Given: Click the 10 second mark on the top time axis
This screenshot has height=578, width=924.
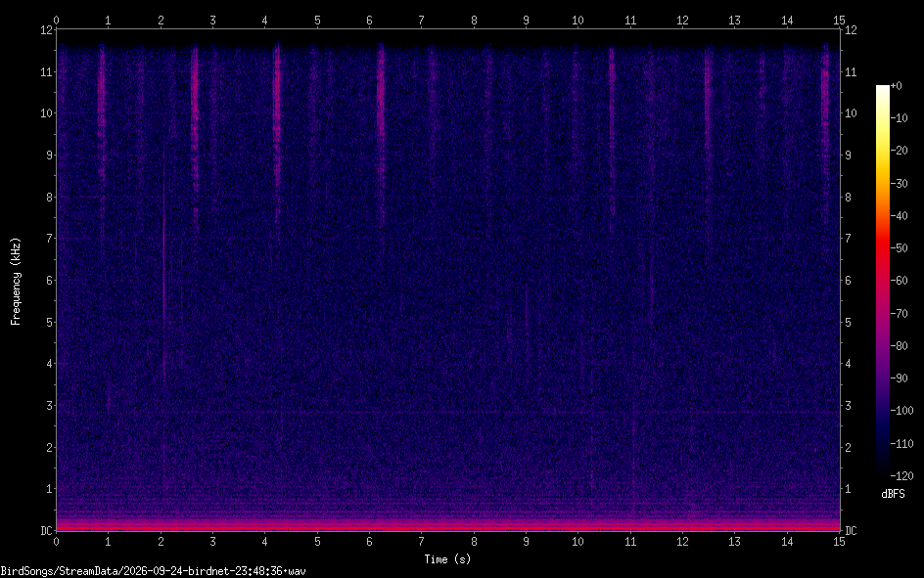Looking at the screenshot, I should [x=577, y=20].
